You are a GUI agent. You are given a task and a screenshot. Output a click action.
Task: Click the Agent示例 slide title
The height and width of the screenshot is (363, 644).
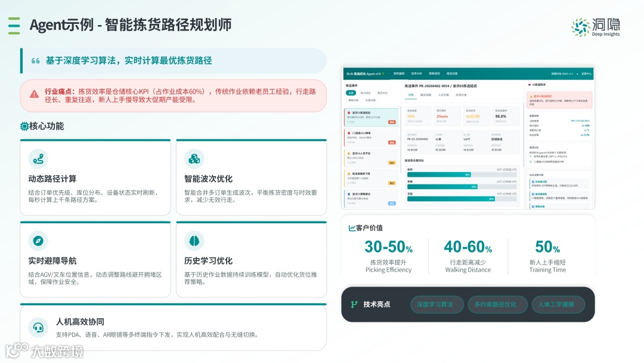(x=131, y=25)
